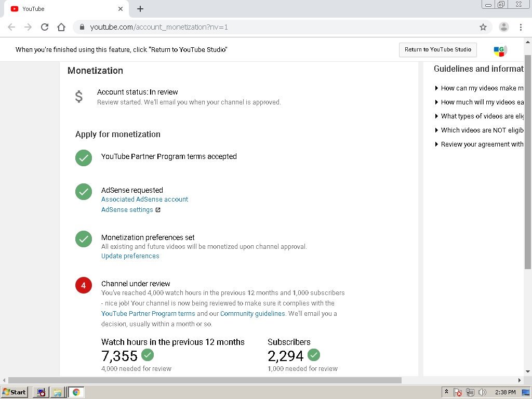Click the browser forward arrow
Screen dimensions: 532x399
click(x=28, y=27)
